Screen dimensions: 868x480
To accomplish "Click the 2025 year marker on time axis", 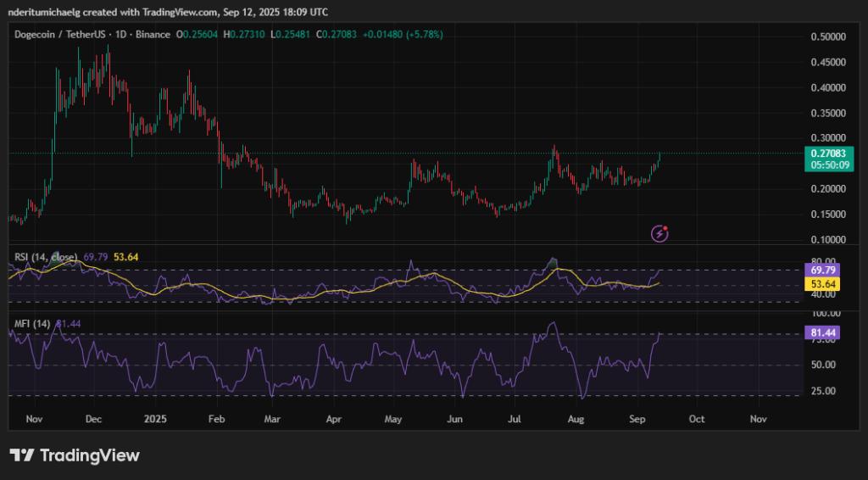I will click(155, 419).
